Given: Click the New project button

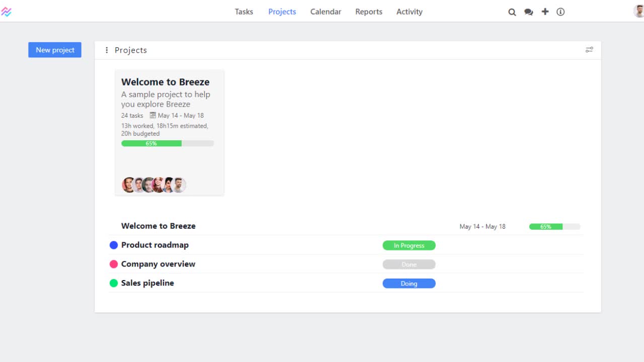Looking at the screenshot, I should point(55,50).
